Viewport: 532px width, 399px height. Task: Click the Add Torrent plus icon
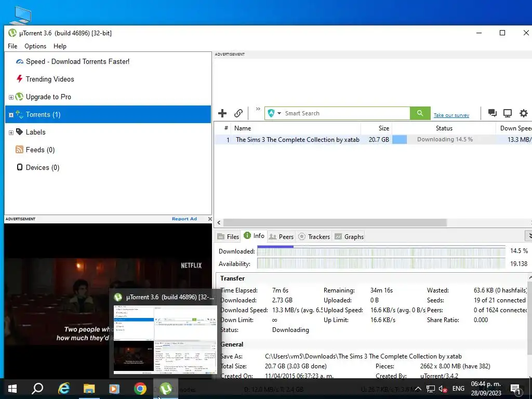222,113
